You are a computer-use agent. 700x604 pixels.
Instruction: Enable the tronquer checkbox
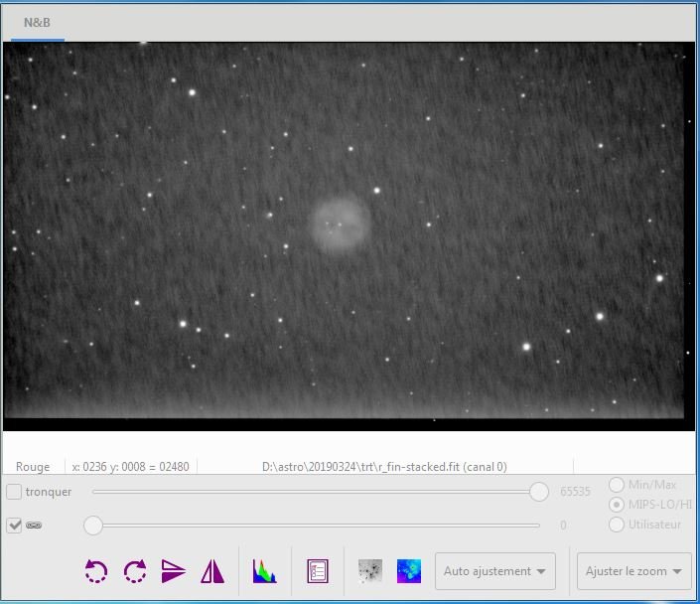click(x=14, y=492)
